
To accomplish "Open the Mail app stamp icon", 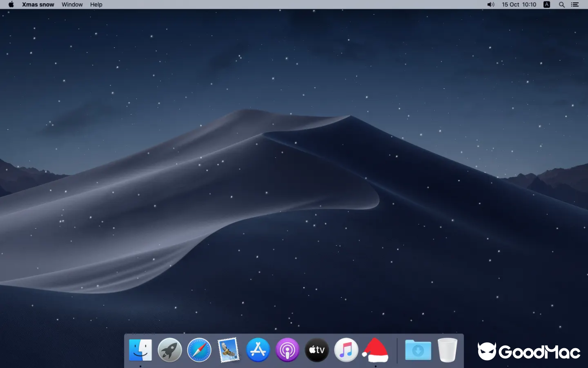I will coord(229,350).
